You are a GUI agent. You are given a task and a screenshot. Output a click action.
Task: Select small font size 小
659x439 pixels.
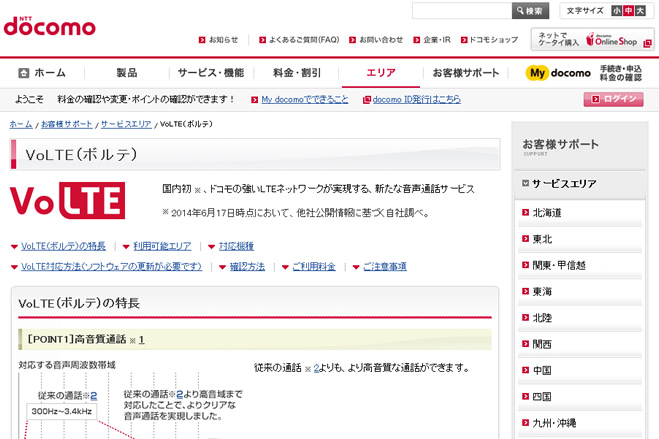[617, 11]
